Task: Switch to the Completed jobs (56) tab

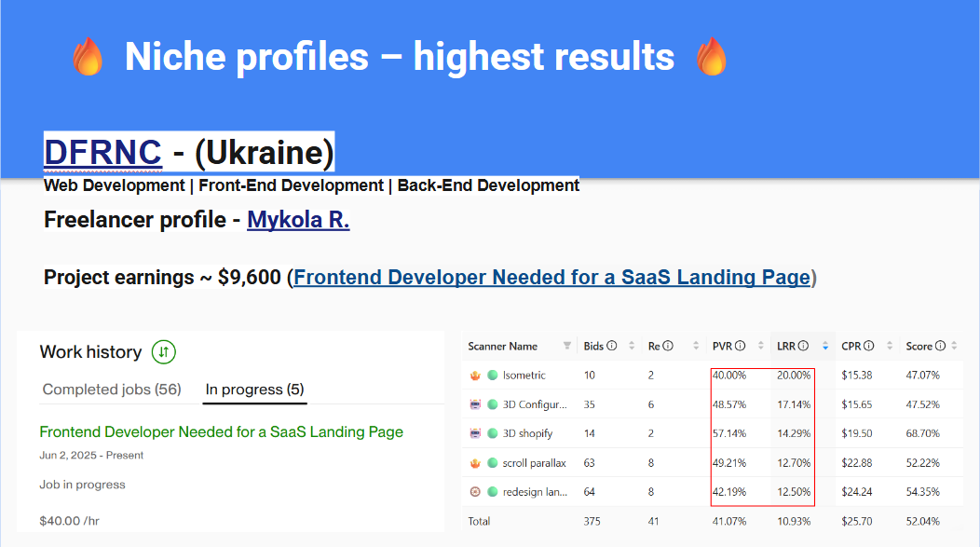Action: 112,390
